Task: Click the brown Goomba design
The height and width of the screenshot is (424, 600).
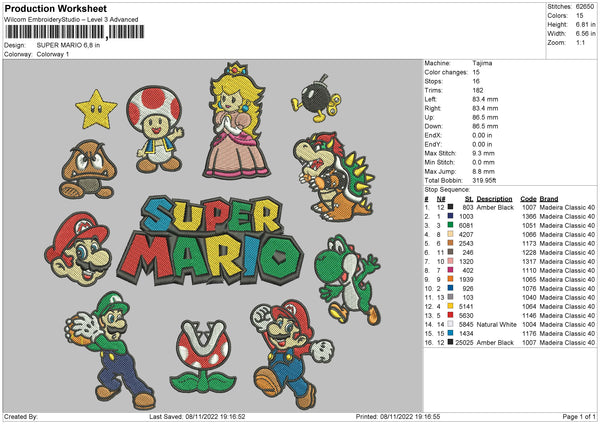Action: coord(88,169)
